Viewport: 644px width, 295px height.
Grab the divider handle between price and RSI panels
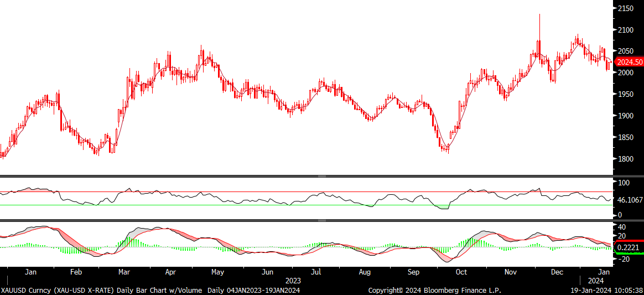pyautogui.click(x=321, y=176)
